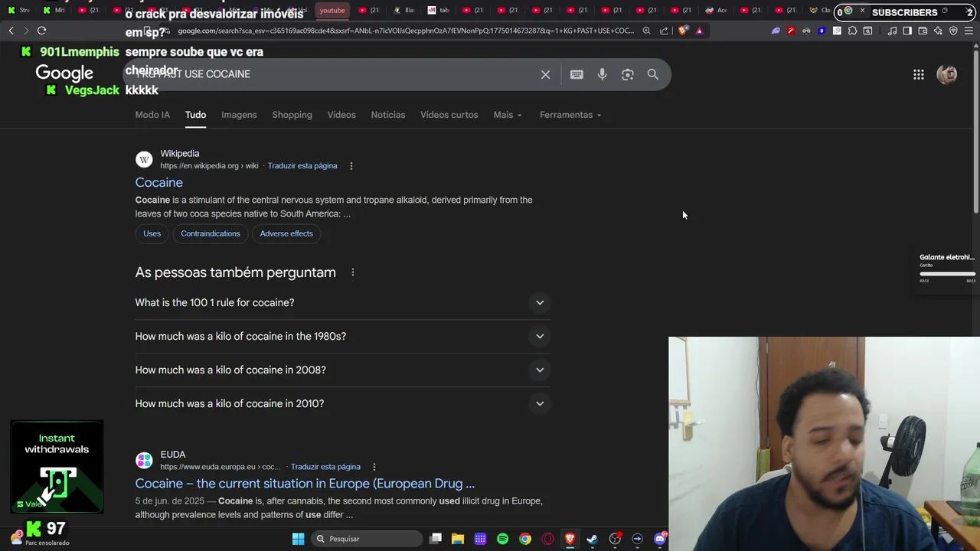Open browser zoom magnifier in address bar
Screen dimensions: 980x551
[x=647, y=31]
